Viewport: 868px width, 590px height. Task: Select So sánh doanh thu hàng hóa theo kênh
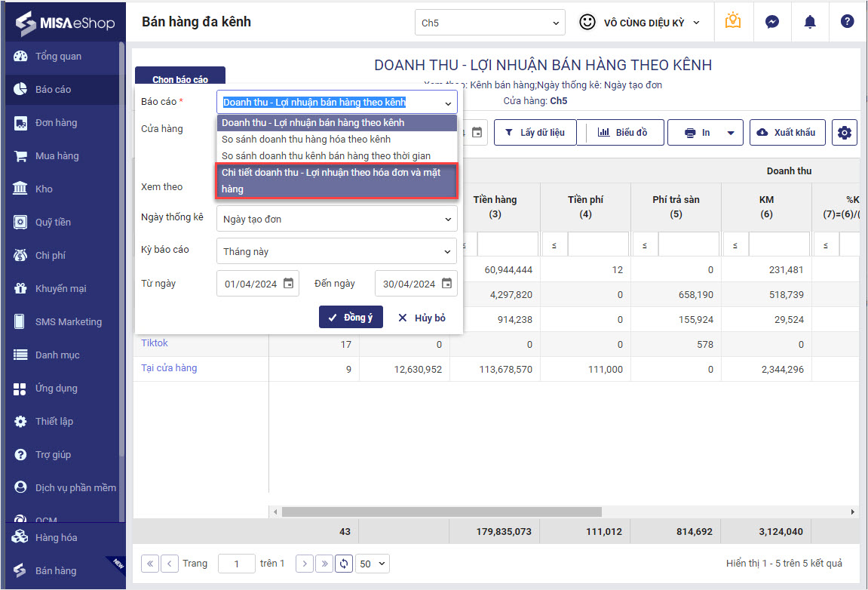[336, 139]
